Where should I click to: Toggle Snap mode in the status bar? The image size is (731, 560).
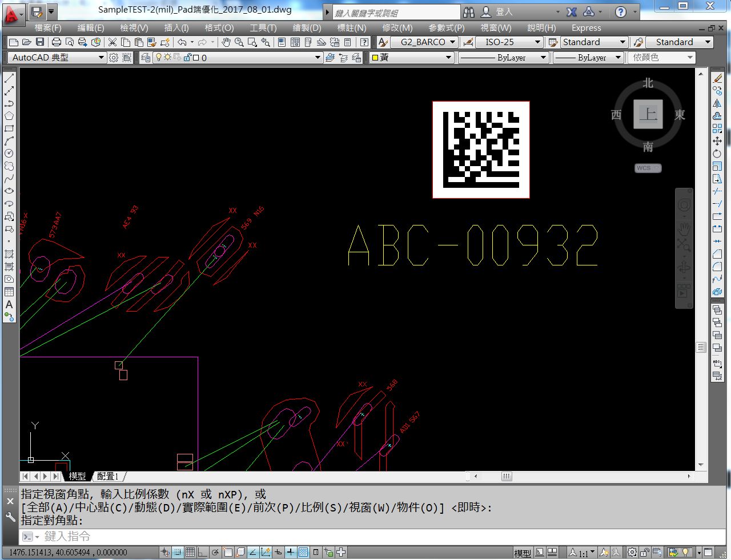pos(178,553)
